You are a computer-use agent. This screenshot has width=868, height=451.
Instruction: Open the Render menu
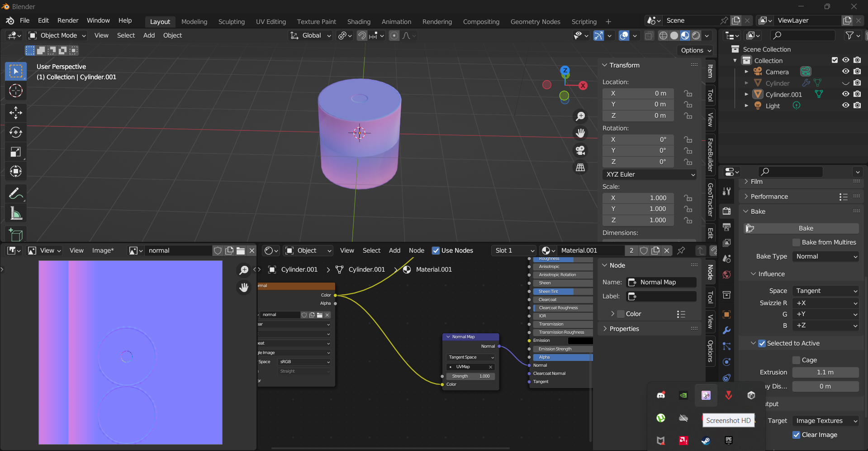[x=68, y=20]
